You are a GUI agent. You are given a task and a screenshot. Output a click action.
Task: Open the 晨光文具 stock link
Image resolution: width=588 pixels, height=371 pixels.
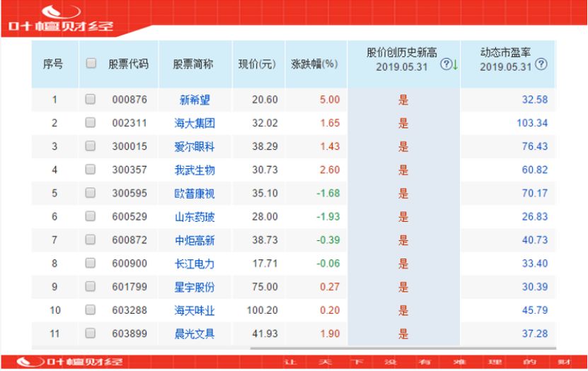(195, 334)
